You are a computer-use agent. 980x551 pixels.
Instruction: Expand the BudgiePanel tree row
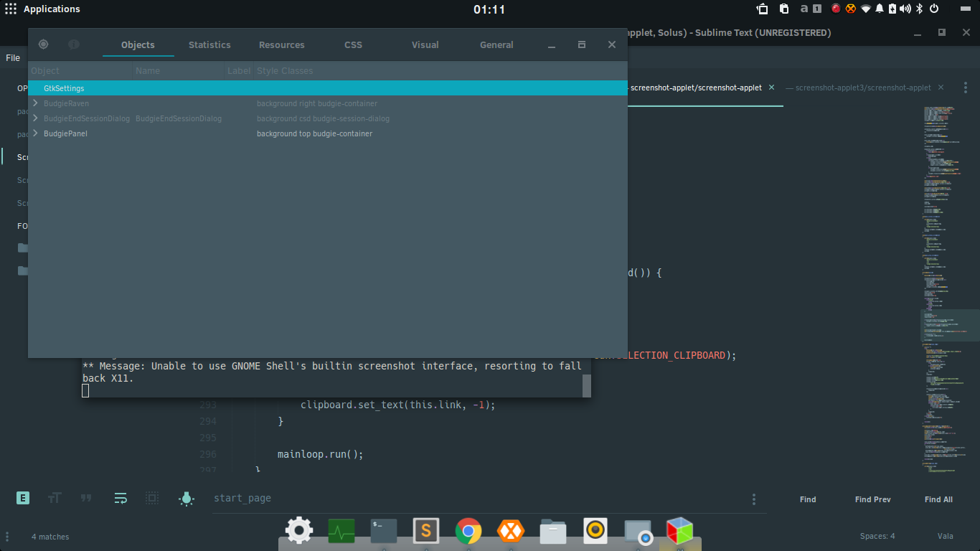35,133
